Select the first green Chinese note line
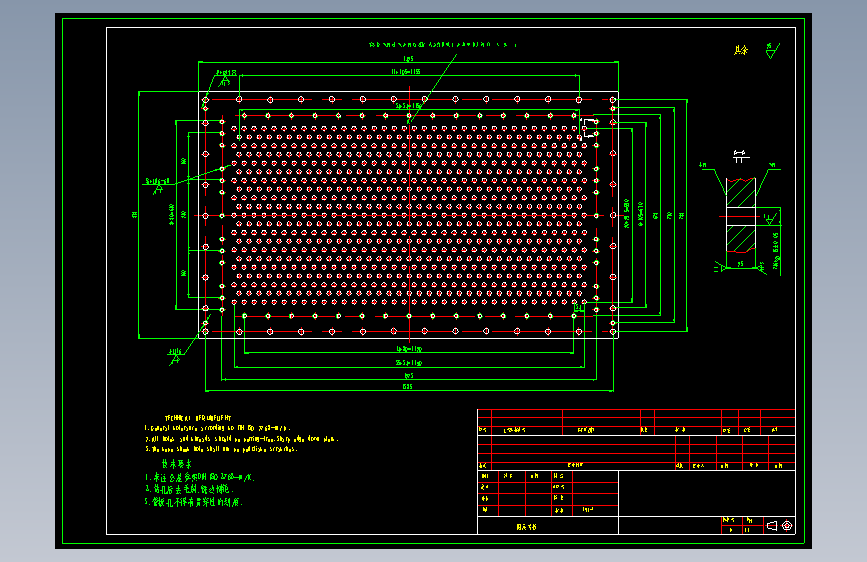This screenshot has width=867, height=562. pos(200,477)
